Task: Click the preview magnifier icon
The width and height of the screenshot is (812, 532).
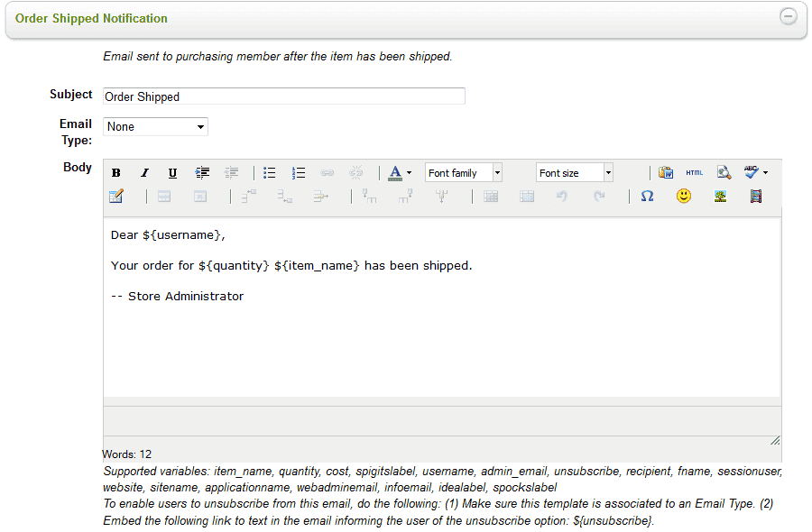Action: [x=724, y=173]
